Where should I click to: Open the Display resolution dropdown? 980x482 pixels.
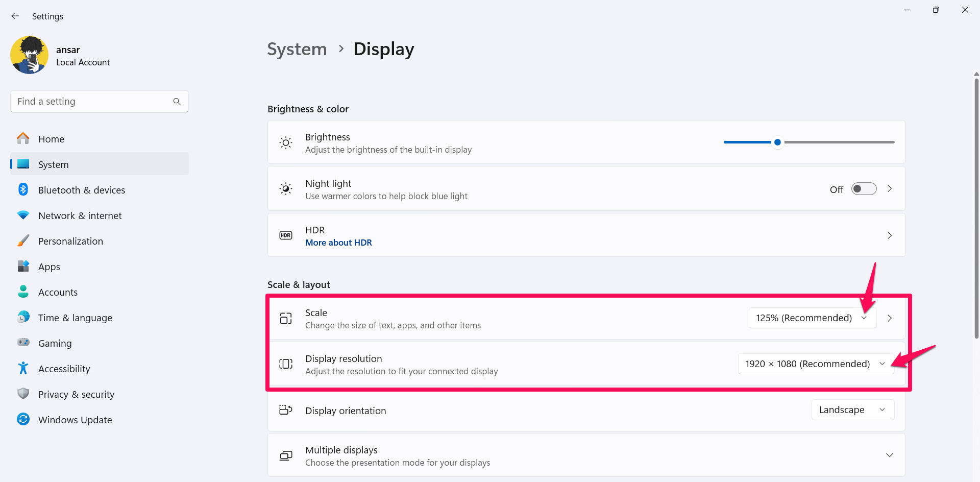coord(816,364)
